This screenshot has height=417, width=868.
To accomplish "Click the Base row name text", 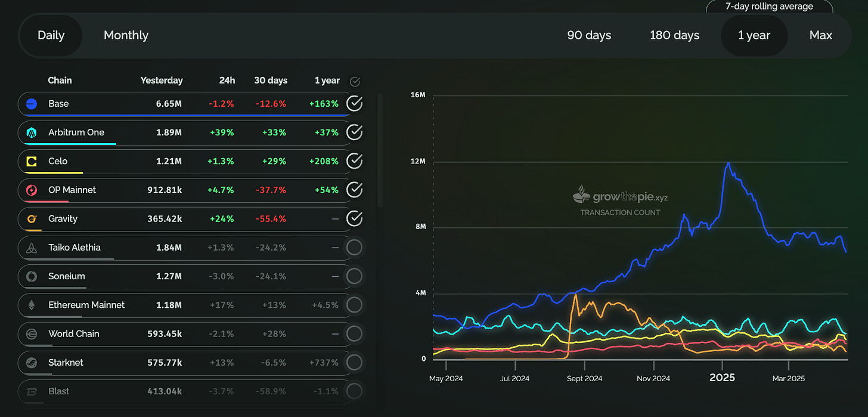I will [58, 104].
